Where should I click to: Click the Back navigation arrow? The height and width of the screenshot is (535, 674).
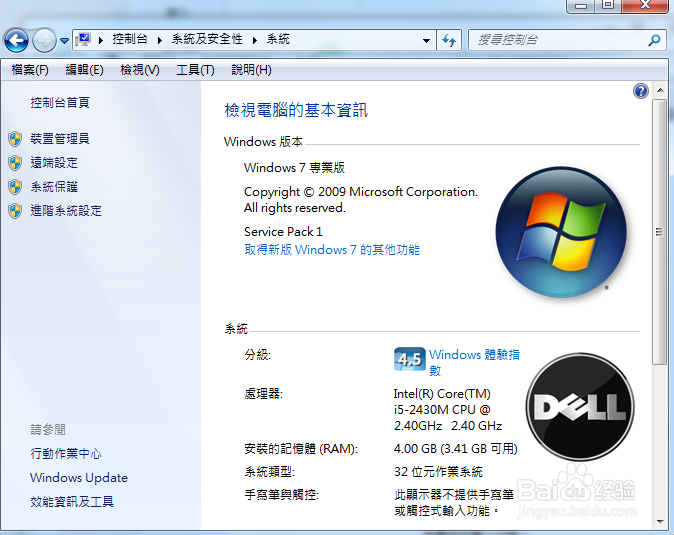16,41
